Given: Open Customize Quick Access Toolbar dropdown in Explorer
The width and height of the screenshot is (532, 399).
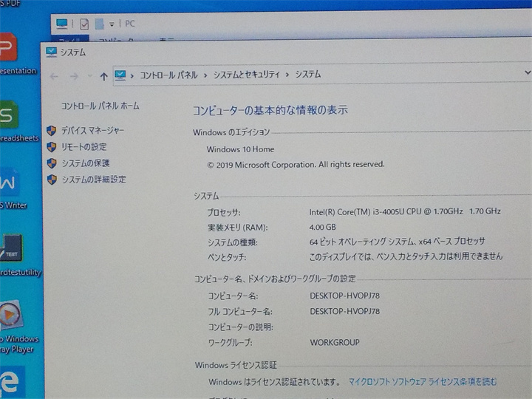Looking at the screenshot, I should pyautogui.click(x=112, y=24).
